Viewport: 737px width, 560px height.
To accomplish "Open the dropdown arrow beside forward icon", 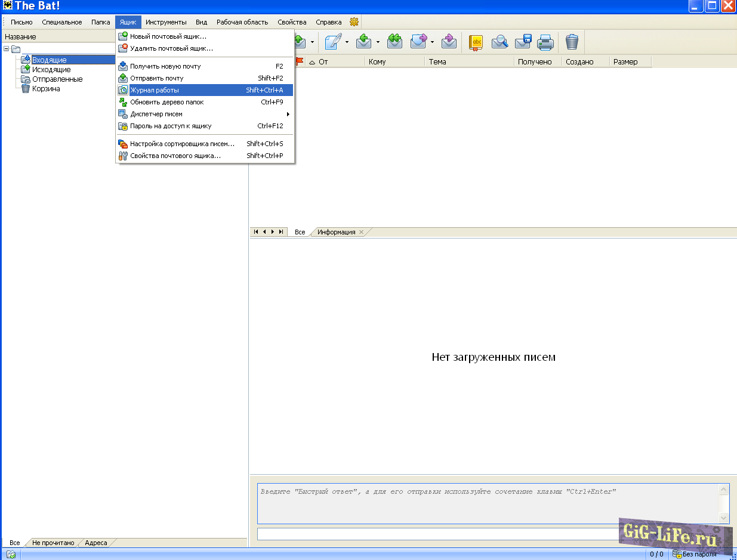I will pyautogui.click(x=432, y=42).
